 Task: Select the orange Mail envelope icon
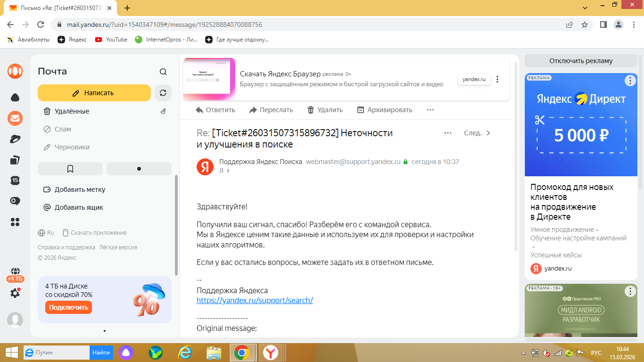(15, 118)
